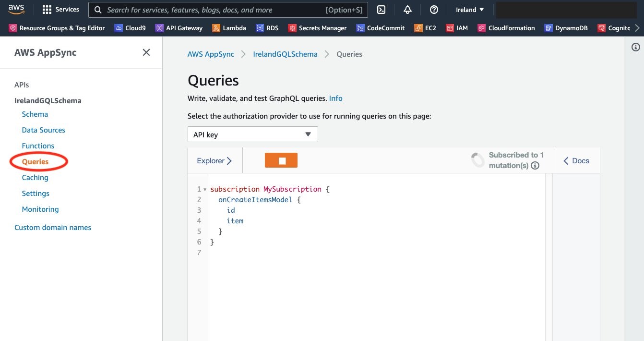Click the 'subscription' keyword on line 1
The width and height of the screenshot is (644, 341).
click(235, 189)
